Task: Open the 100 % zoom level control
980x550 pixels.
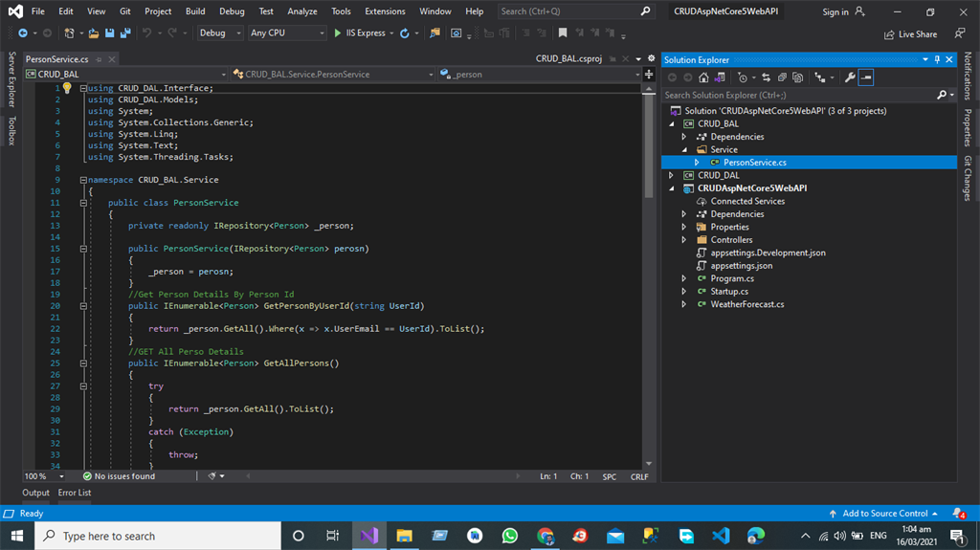Action: coord(45,475)
